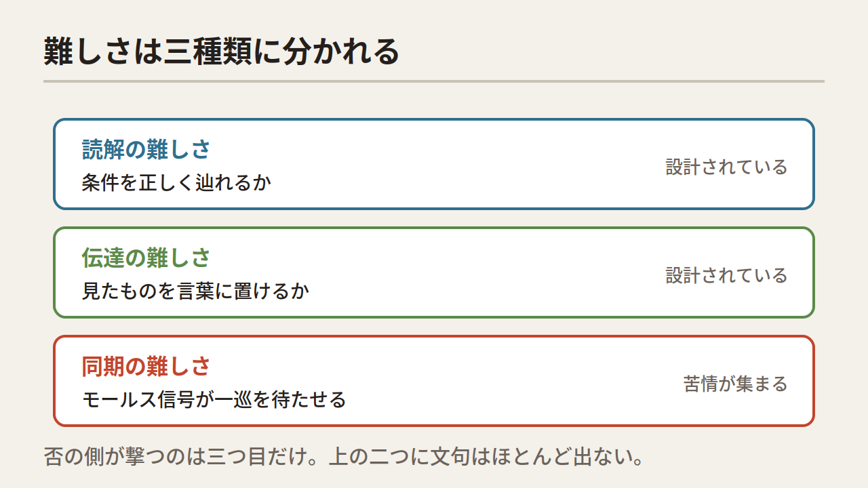The image size is (868, 488).
Task: Click the red heading 同期の難しさ
Action: (146, 367)
